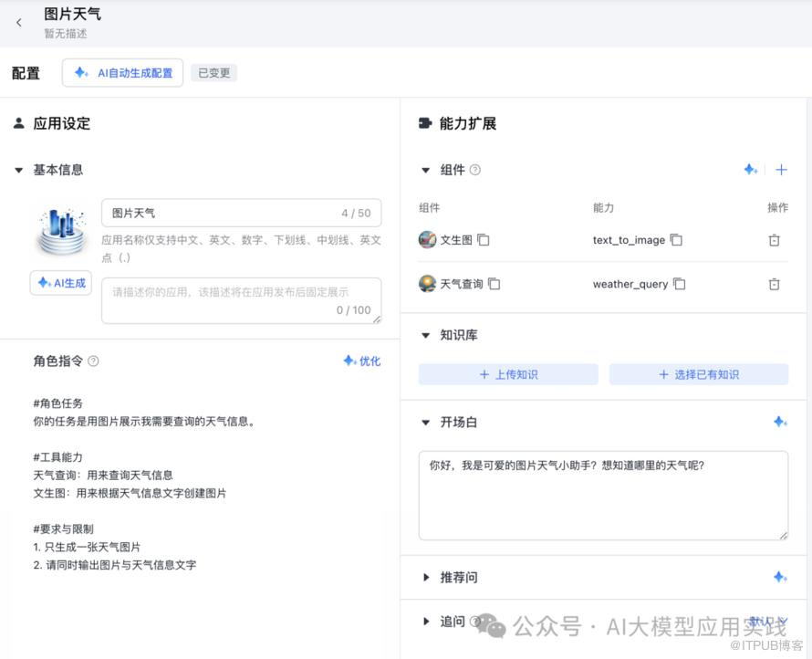Open the help icon next to 角色指令

pyautogui.click(x=93, y=361)
